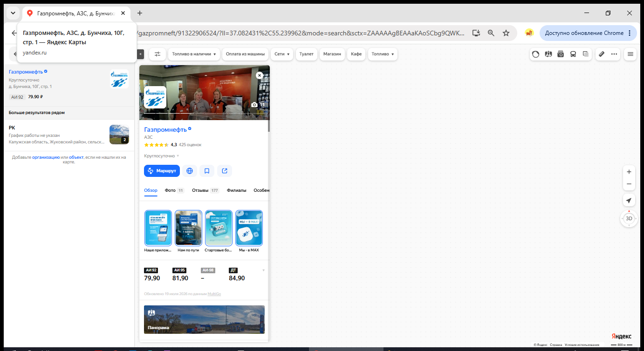This screenshot has width=644, height=351.
Task: Open Chrome menu three dots
Action: (x=630, y=33)
